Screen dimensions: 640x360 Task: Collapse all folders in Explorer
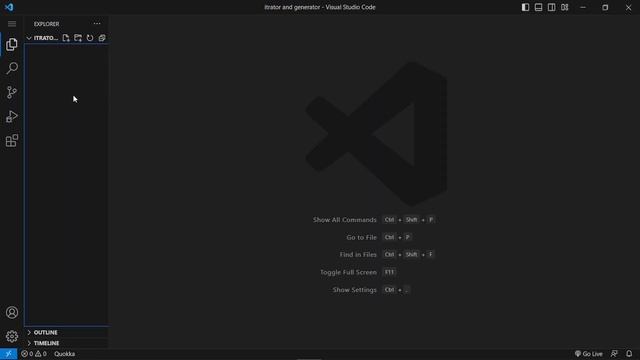[x=102, y=38]
